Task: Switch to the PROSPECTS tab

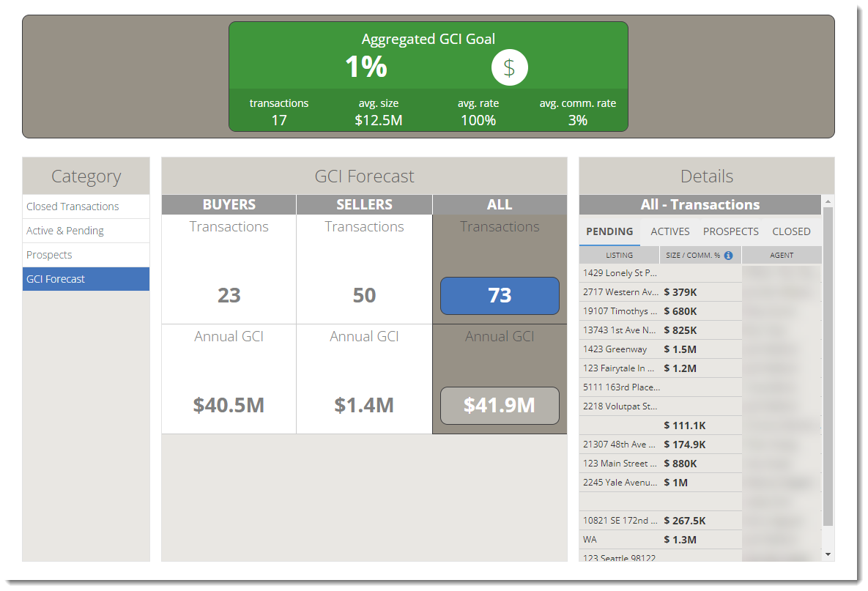Action: tap(730, 231)
